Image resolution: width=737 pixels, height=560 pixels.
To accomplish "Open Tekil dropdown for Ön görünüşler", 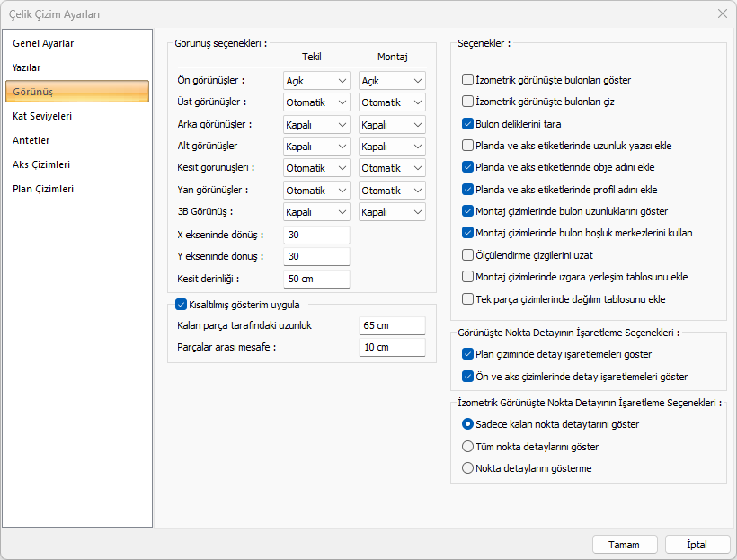I will tap(316, 81).
